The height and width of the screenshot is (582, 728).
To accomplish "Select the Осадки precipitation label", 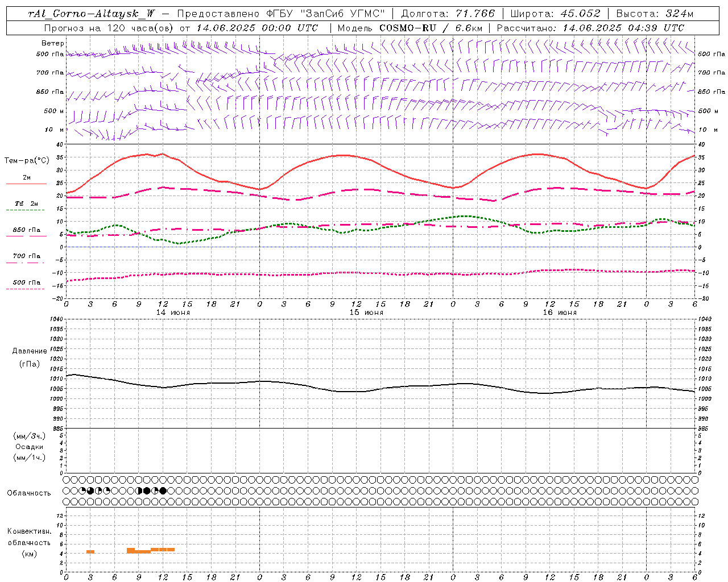I will pyautogui.click(x=30, y=447).
